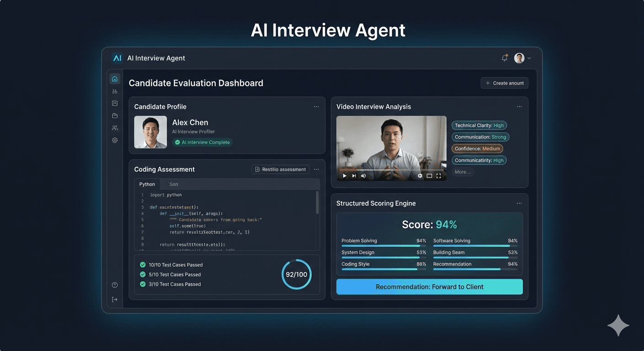Click the Create account button
This screenshot has width=644, height=351.
coord(504,83)
